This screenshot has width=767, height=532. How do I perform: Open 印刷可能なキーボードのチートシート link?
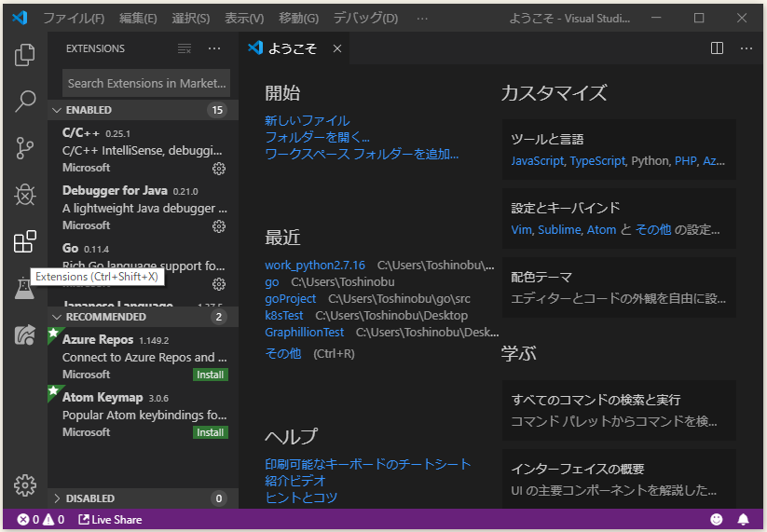click(368, 464)
